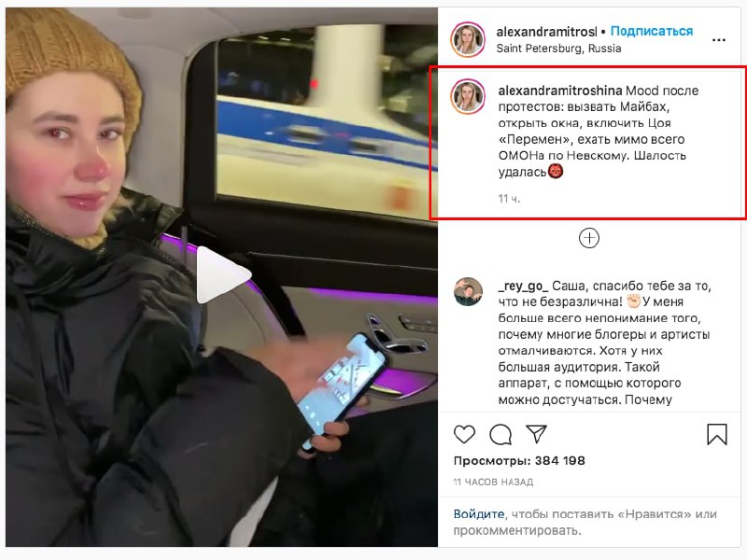747x560 pixels.
Task: Click the 11 ч. caption timestamp
Action: pos(509,199)
